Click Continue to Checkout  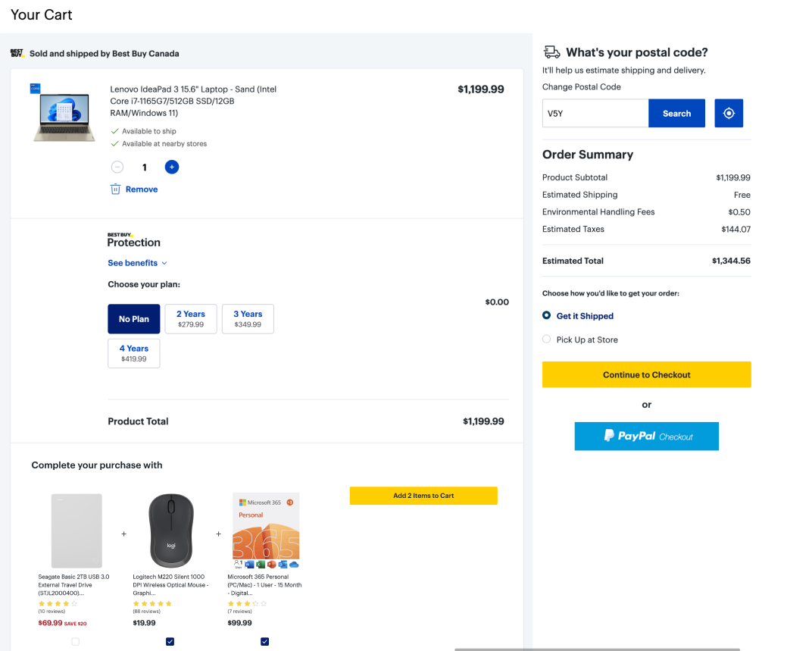coord(647,374)
